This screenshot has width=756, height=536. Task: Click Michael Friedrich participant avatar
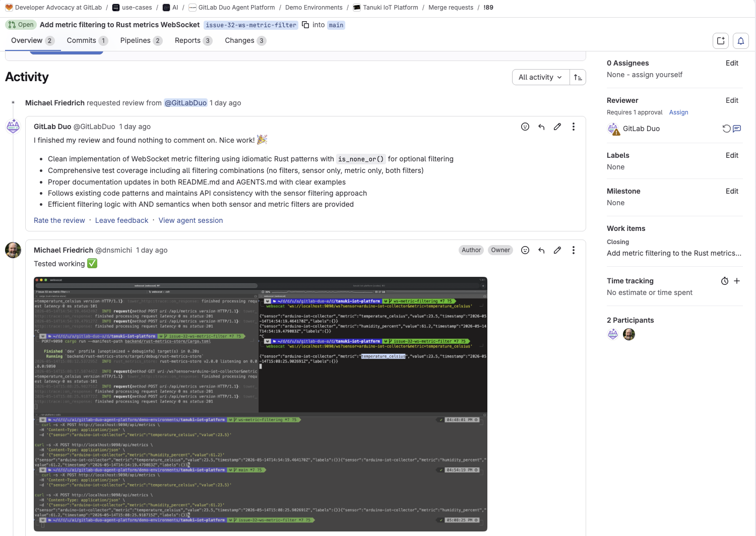[629, 334]
